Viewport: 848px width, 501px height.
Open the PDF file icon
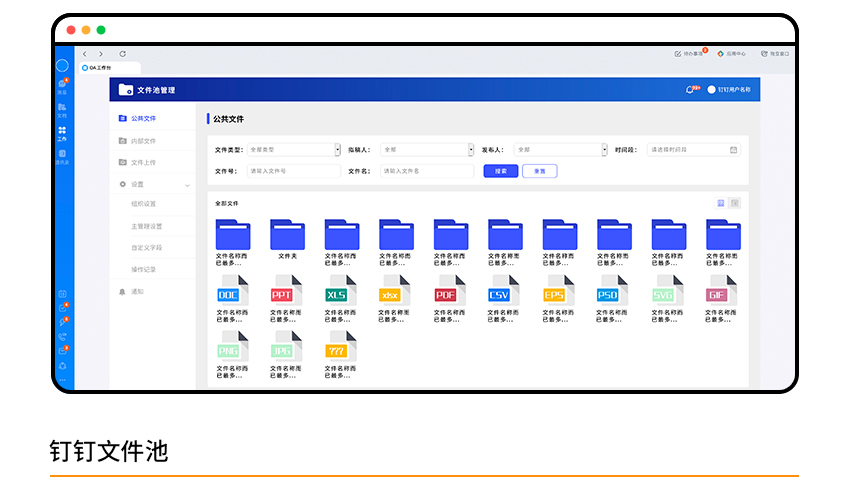coord(446,293)
